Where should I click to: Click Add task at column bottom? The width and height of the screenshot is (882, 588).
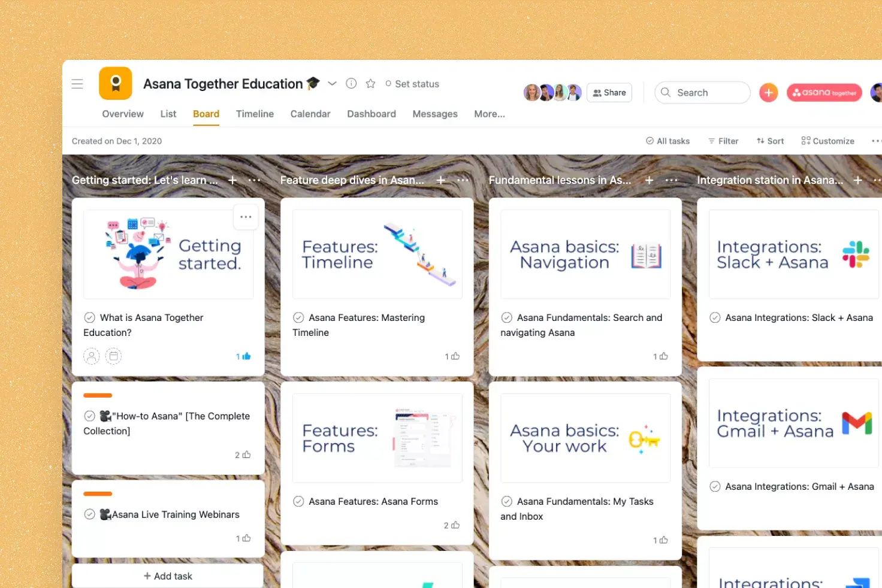(168, 576)
